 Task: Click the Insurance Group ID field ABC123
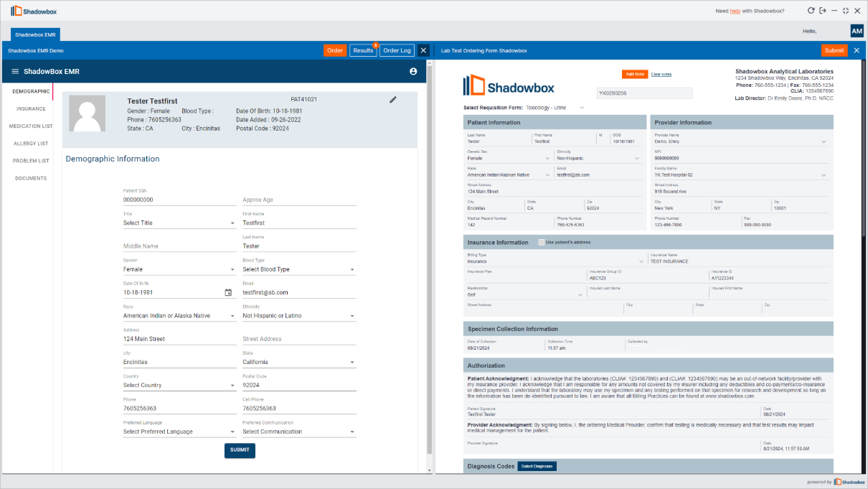tap(647, 278)
